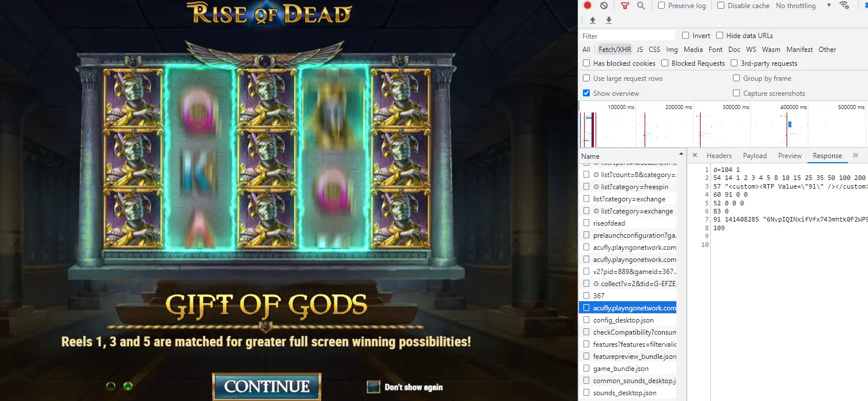Select request v2?pid=889&gameid=367
This screenshot has width=868, height=401.
click(628, 272)
